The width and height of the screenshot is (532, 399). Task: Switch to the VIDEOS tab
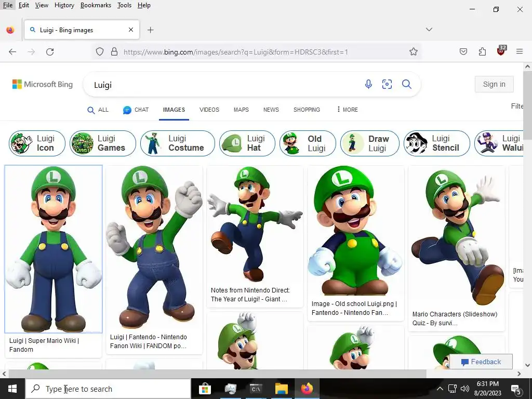[209, 110]
